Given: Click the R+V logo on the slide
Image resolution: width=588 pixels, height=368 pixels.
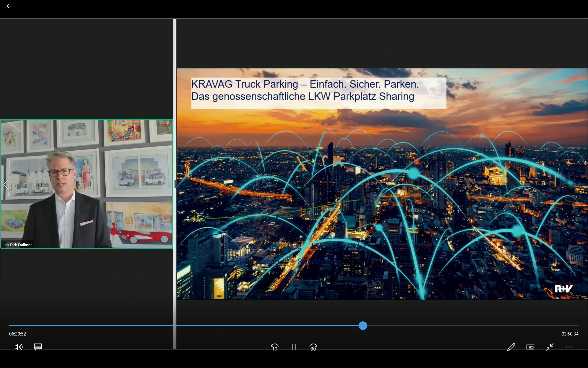Looking at the screenshot, I should [563, 289].
